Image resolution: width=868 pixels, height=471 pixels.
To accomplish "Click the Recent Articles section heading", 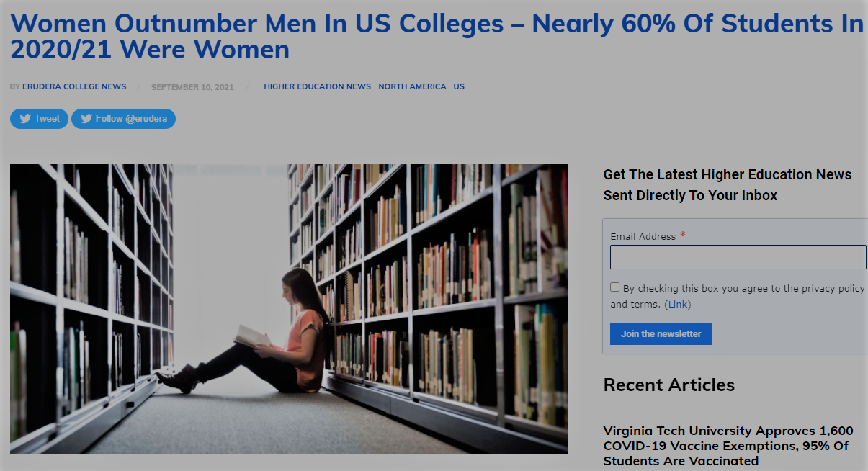I will click(x=669, y=385).
